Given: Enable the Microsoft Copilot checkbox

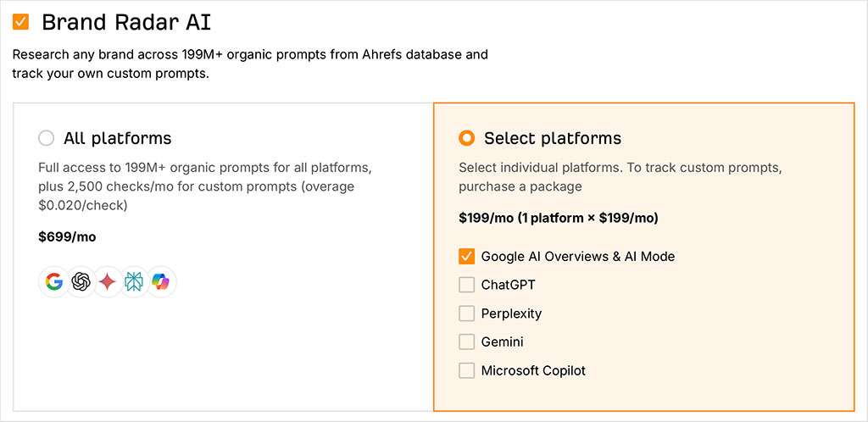Looking at the screenshot, I should [467, 370].
